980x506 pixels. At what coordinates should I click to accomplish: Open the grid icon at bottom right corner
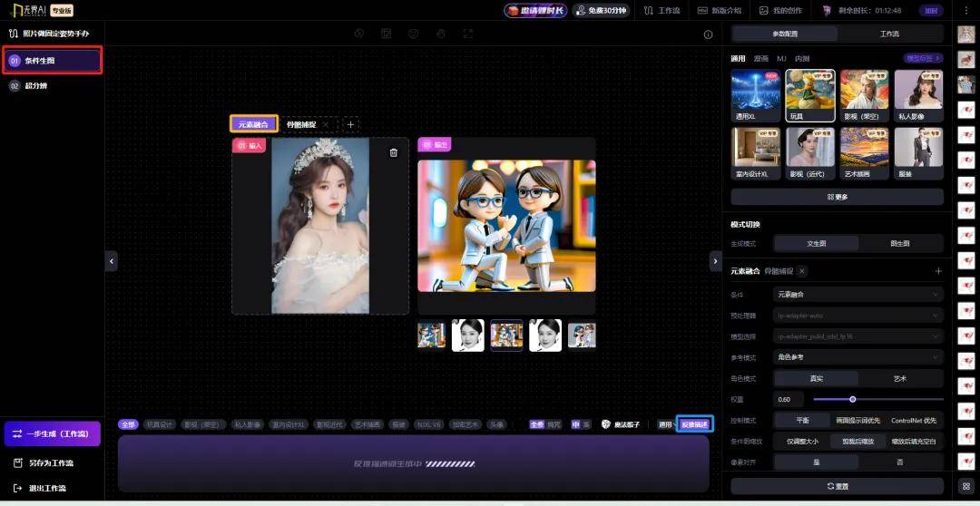point(966,486)
